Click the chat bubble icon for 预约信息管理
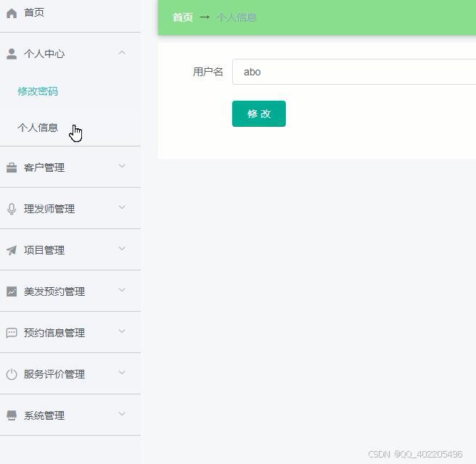The width and height of the screenshot is (476, 464). pyautogui.click(x=12, y=333)
